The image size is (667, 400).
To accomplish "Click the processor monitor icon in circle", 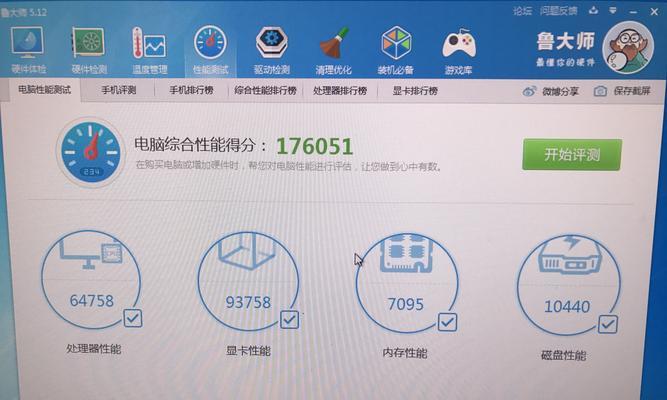I will click(91, 252).
